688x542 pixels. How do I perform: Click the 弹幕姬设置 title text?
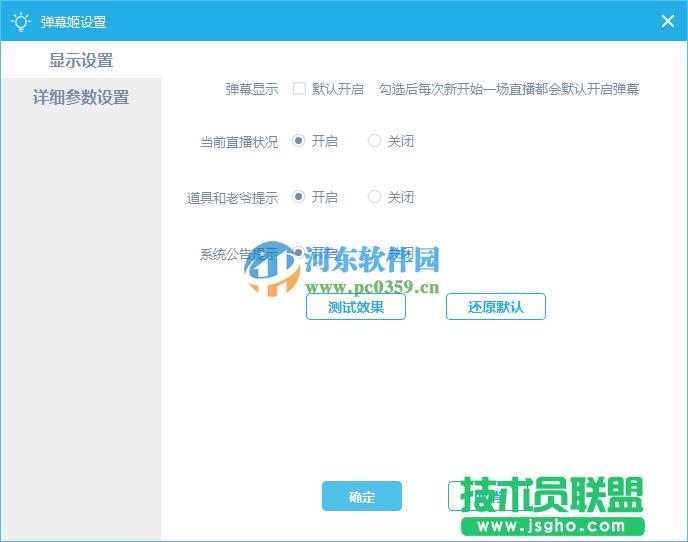tap(73, 22)
